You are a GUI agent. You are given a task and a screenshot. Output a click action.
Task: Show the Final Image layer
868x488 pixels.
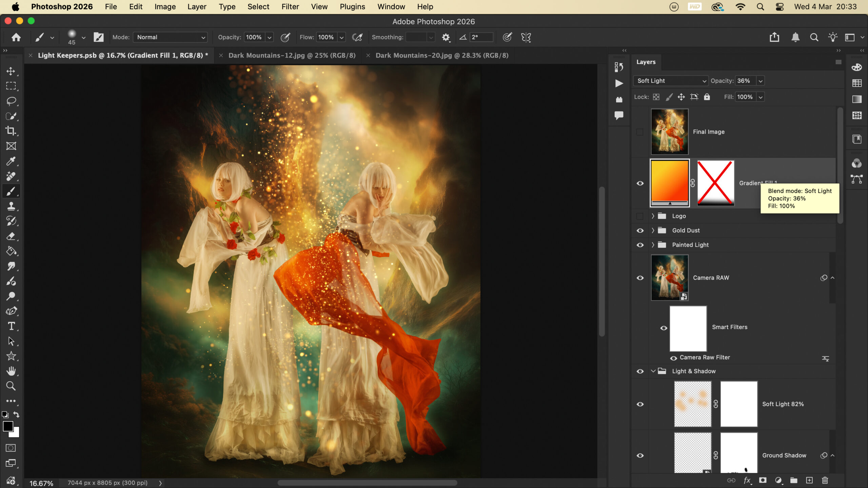pyautogui.click(x=640, y=132)
